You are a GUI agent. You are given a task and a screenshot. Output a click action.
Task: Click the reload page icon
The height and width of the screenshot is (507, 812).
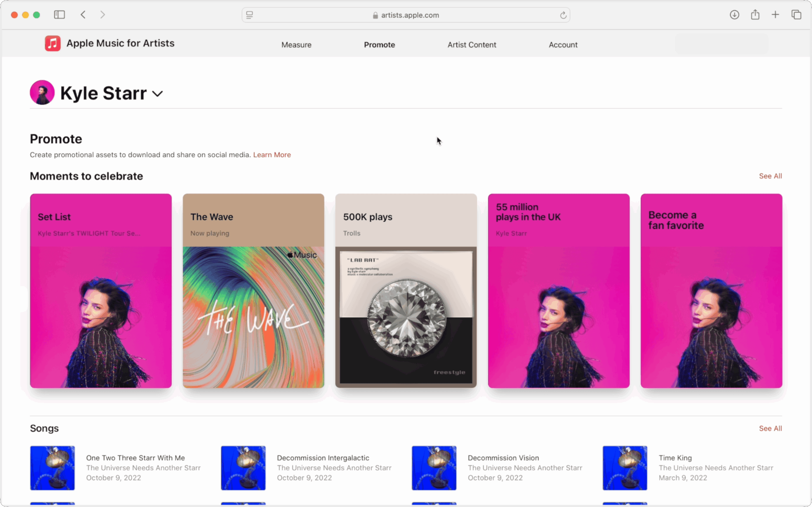pyautogui.click(x=563, y=15)
